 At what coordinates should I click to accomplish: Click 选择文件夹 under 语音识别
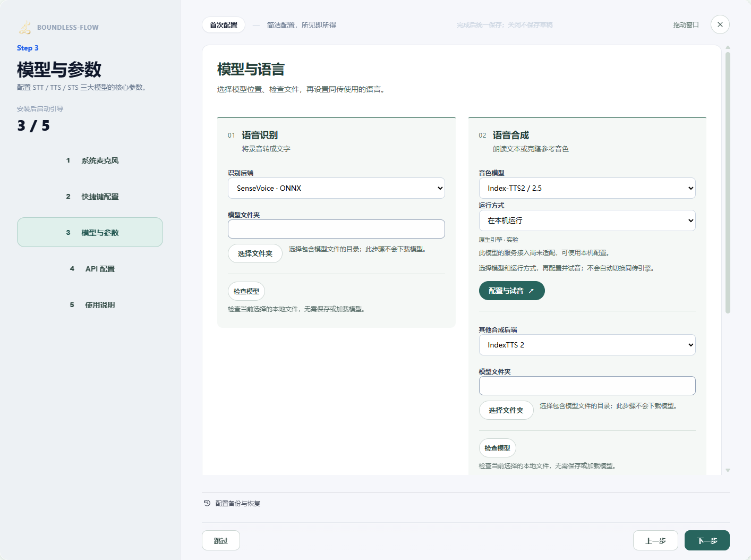tap(255, 253)
